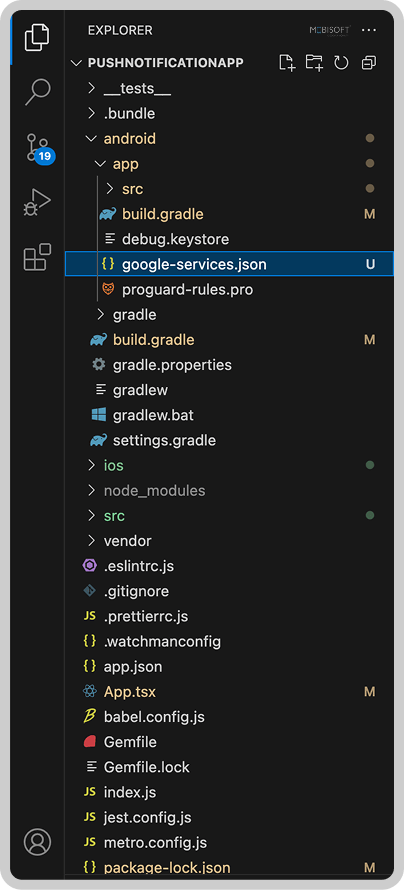
Task: Expand the ios folder
Action: (x=91, y=465)
